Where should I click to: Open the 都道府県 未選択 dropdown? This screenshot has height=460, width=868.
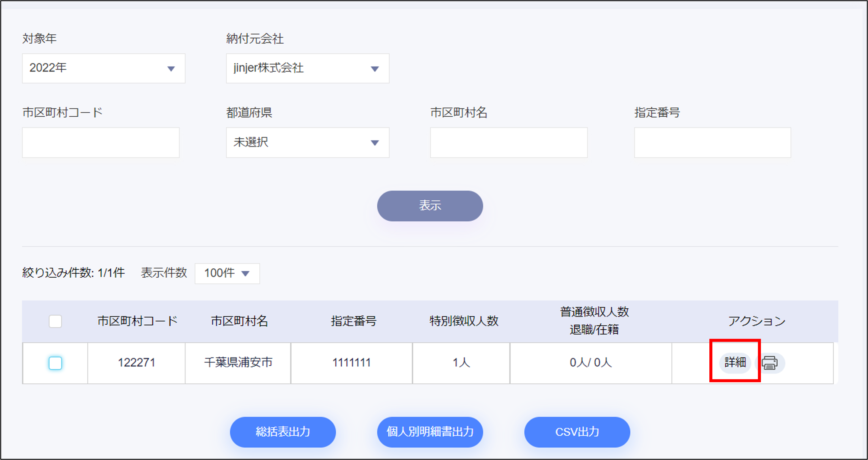click(307, 143)
